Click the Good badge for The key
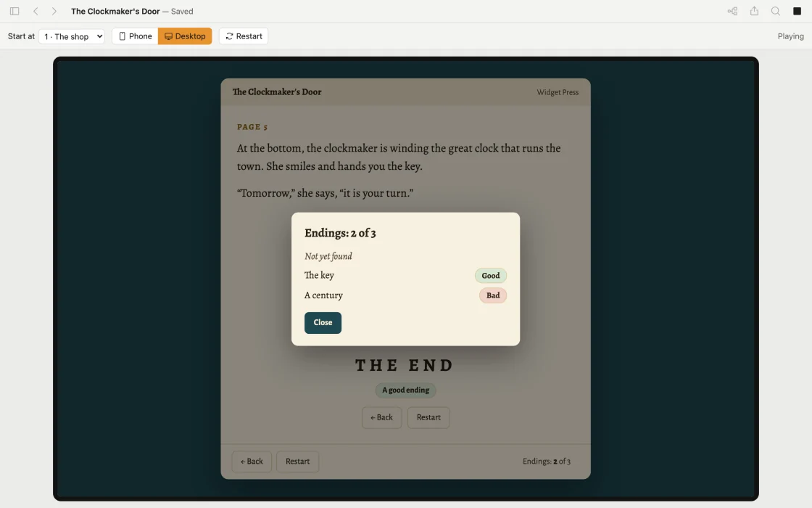The height and width of the screenshot is (508, 812). [490, 276]
